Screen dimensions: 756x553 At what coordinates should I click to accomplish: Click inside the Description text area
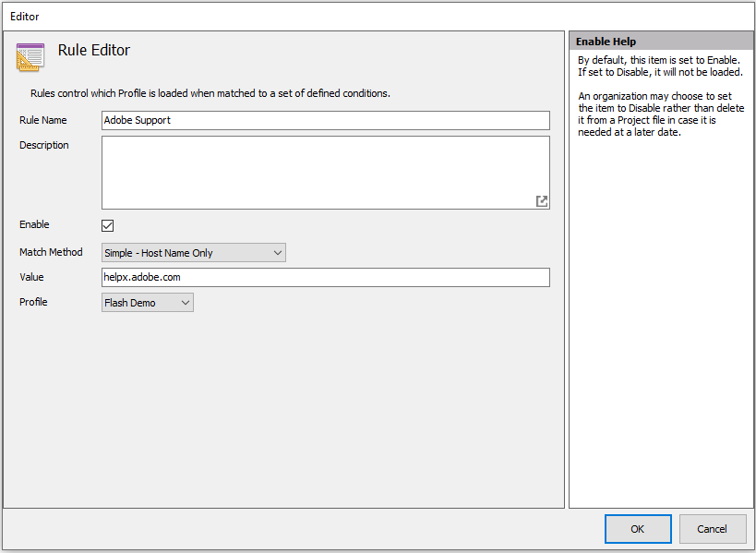point(326,173)
